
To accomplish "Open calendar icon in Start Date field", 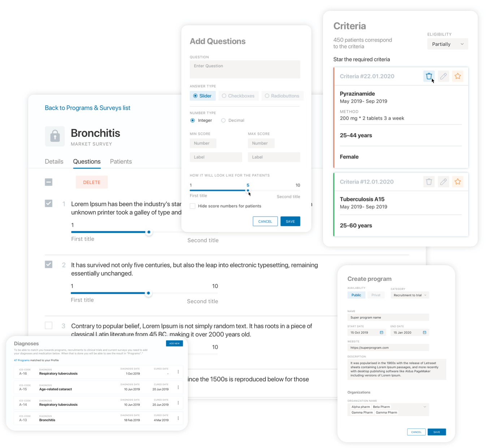I will point(382,332).
